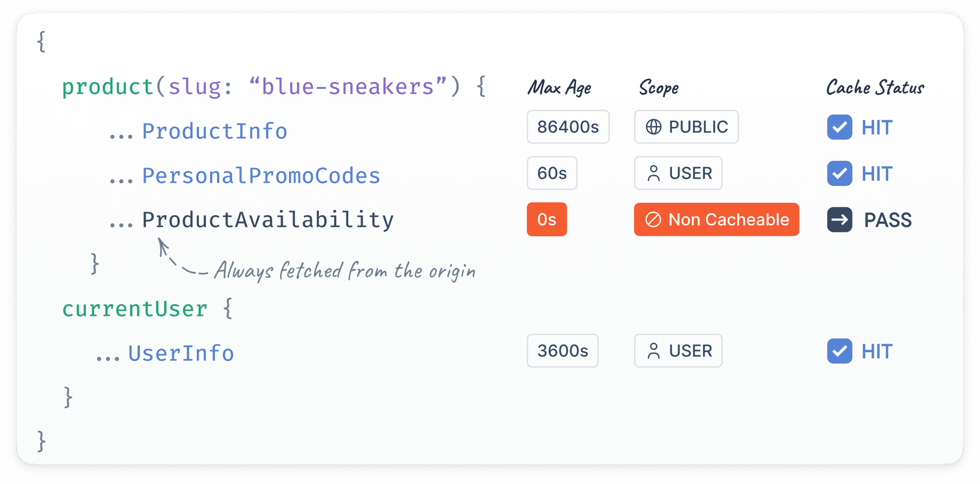Click the 60s max age badge
This screenshot has width=980, height=484.
pyautogui.click(x=552, y=173)
